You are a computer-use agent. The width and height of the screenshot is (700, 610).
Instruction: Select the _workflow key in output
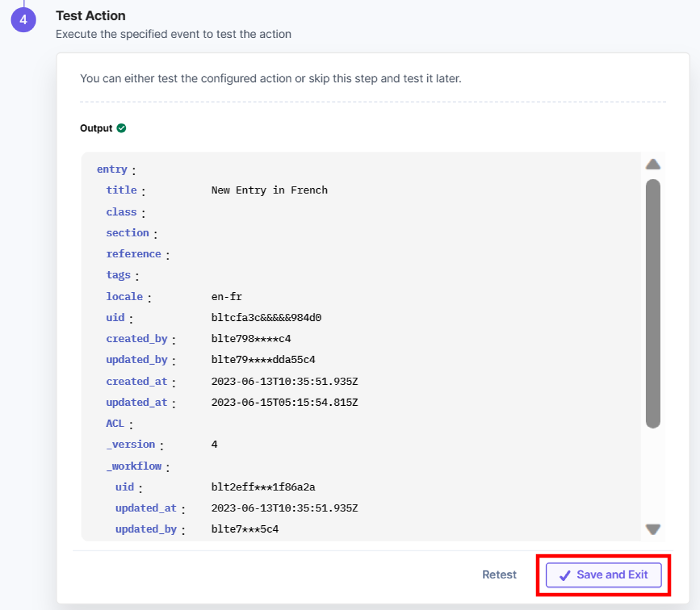point(134,466)
